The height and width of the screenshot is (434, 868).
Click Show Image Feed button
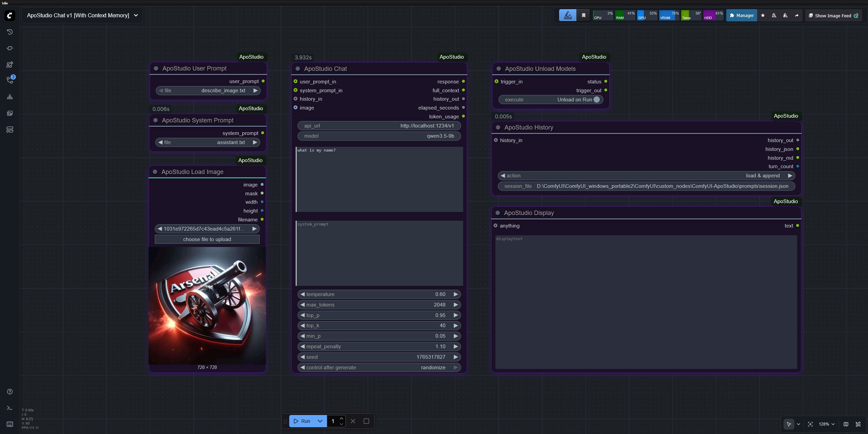coord(833,16)
